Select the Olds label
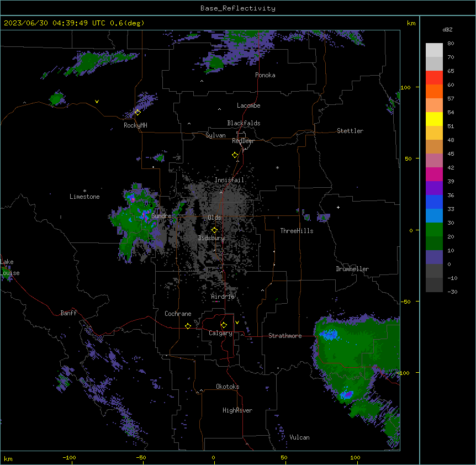This screenshot has height=465, width=476. coord(214,218)
